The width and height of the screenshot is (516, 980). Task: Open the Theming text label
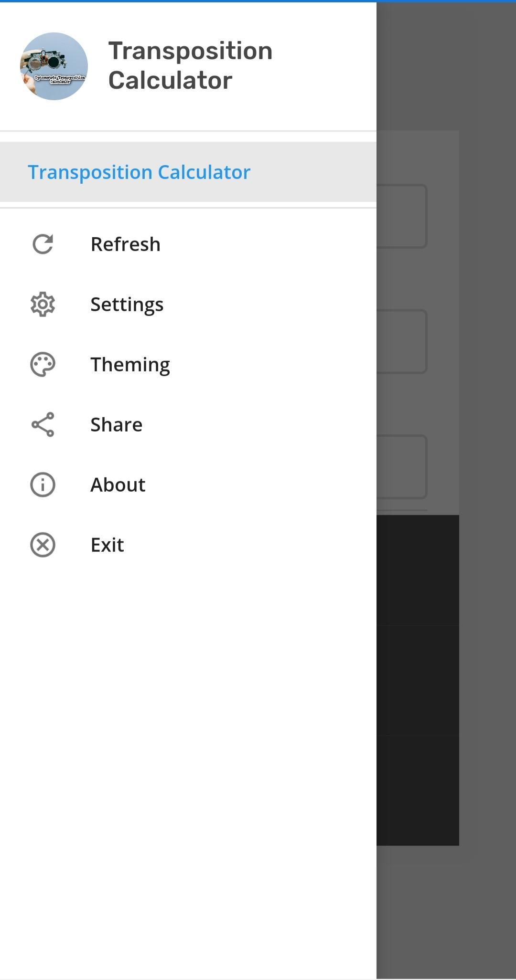(130, 365)
